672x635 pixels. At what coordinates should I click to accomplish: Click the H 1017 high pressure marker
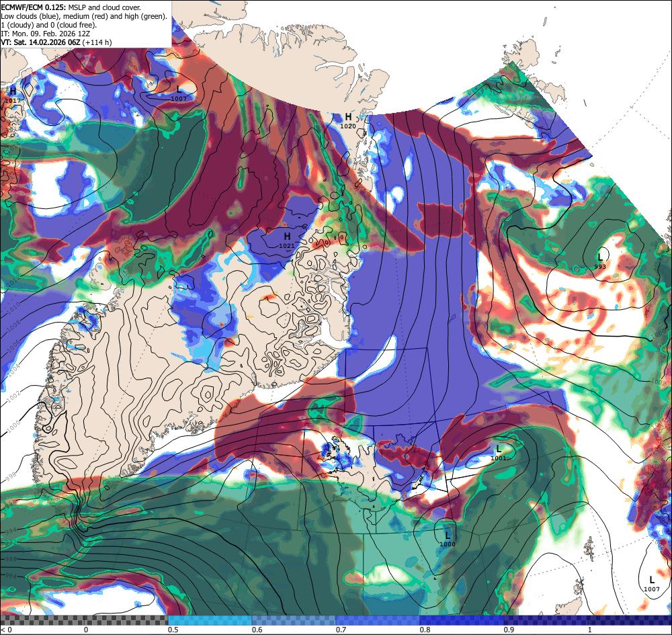pyautogui.click(x=13, y=95)
